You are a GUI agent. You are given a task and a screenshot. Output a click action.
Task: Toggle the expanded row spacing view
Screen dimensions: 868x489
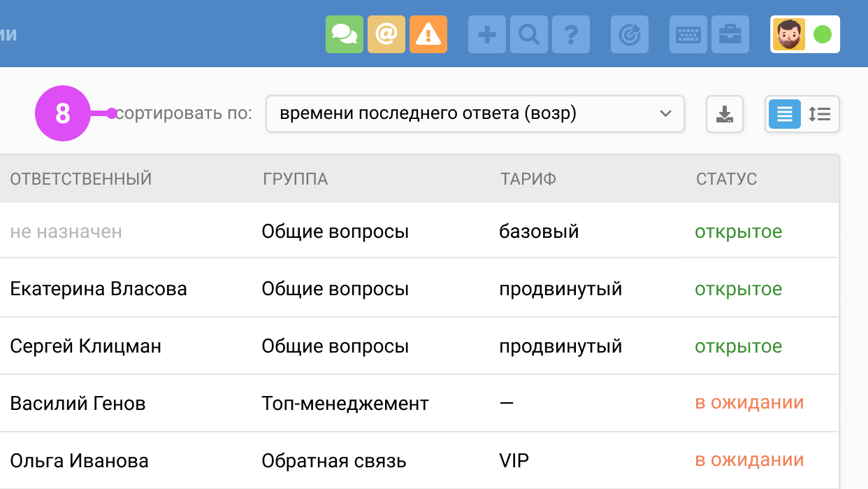point(820,113)
